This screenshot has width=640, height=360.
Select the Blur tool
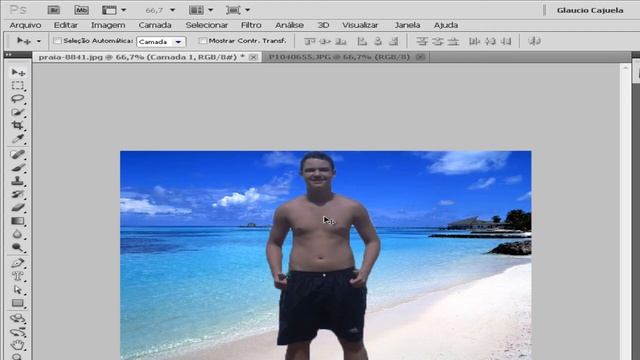pyautogui.click(x=18, y=234)
